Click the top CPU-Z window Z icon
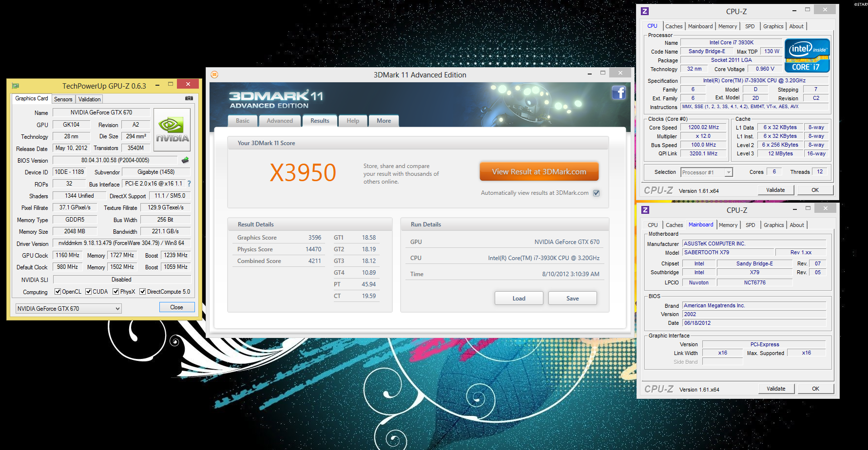868x450 pixels. pos(645,11)
